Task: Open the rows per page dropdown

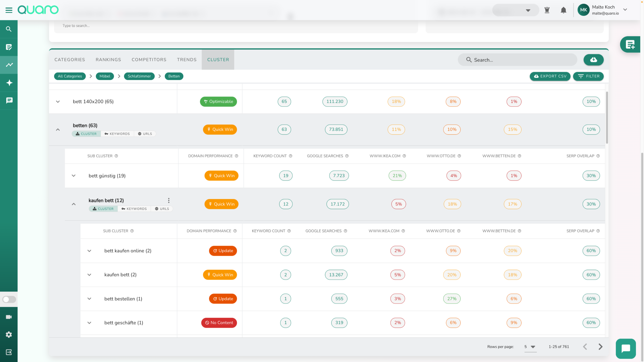Action: [530, 347]
